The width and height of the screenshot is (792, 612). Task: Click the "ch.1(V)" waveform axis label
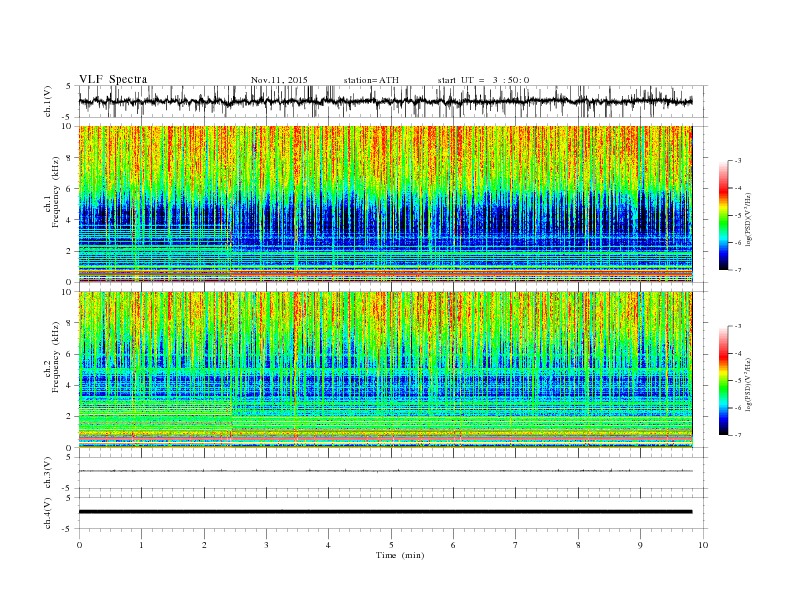48,101
